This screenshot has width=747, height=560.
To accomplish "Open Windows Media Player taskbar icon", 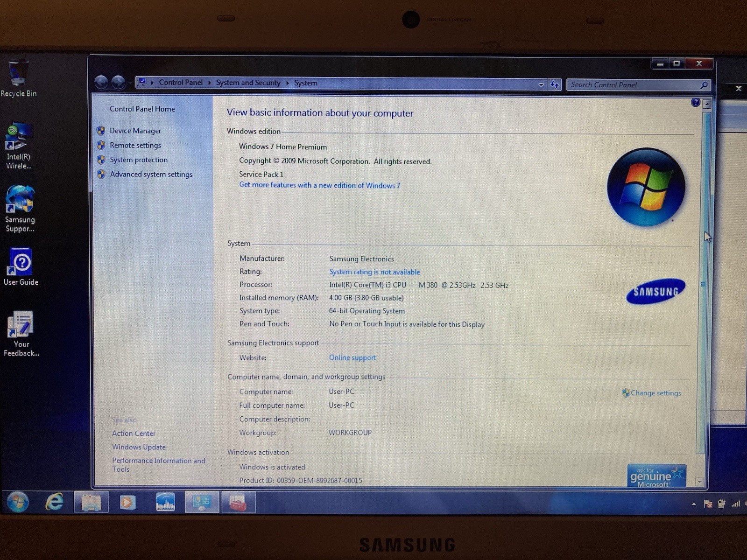I will click(127, 503).
